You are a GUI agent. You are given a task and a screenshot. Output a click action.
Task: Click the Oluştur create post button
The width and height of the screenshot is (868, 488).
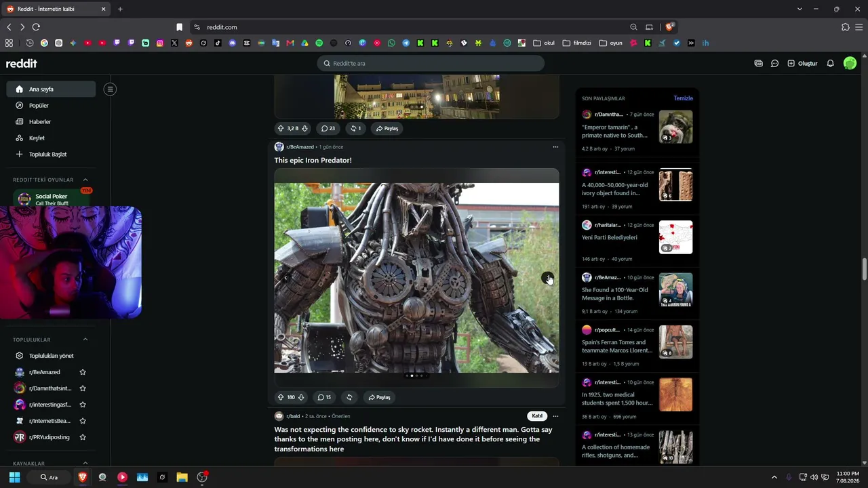802,64
